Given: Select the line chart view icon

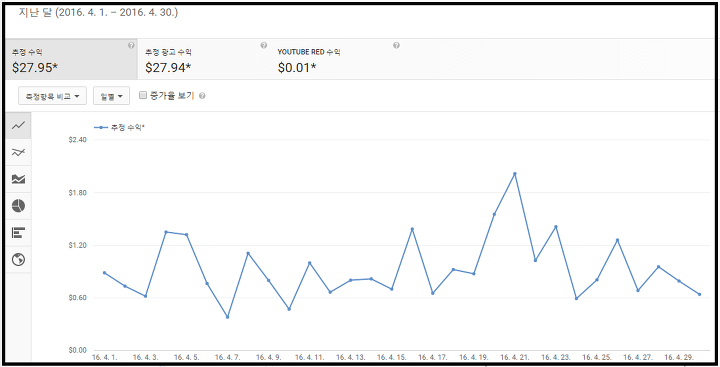Looking at the screenshot, I should (x=18, y=125).
